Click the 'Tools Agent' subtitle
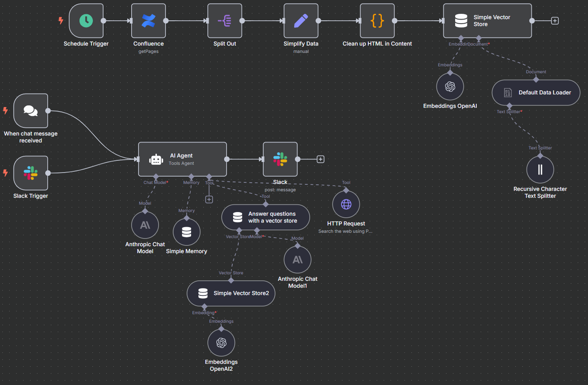 181,163
